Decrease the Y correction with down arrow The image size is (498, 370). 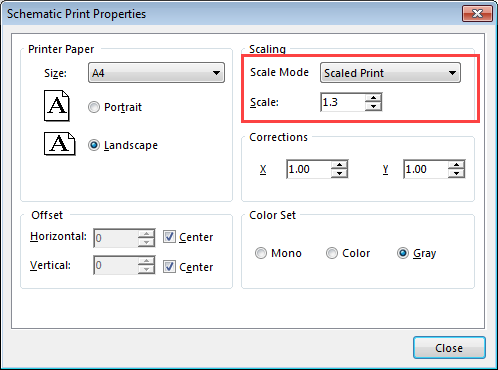(456, 173)
